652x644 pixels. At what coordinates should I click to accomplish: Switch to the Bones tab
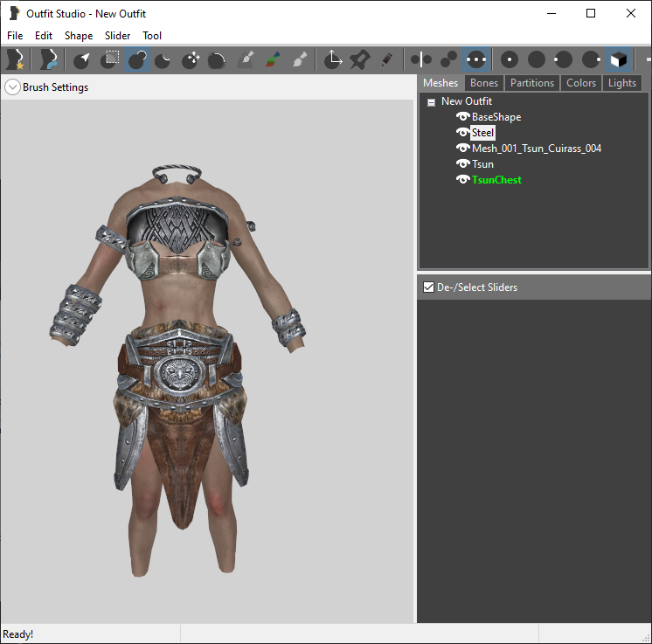point(484,83)
